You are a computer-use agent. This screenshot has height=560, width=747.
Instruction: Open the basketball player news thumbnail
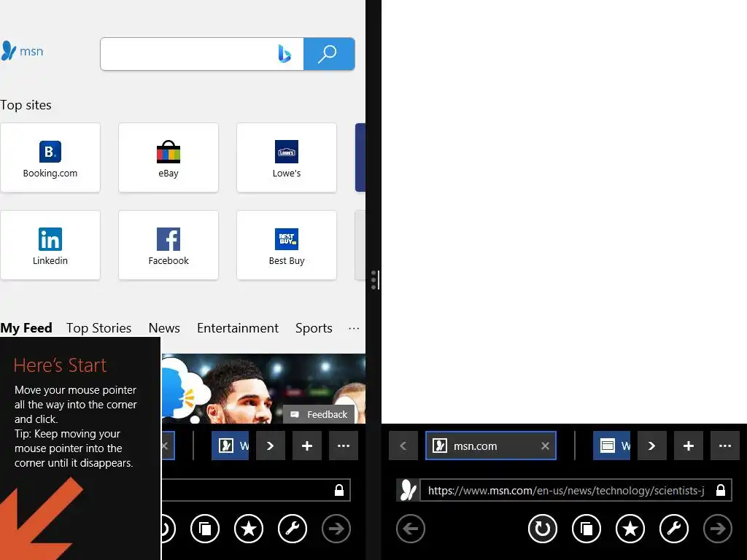[263, 388]
